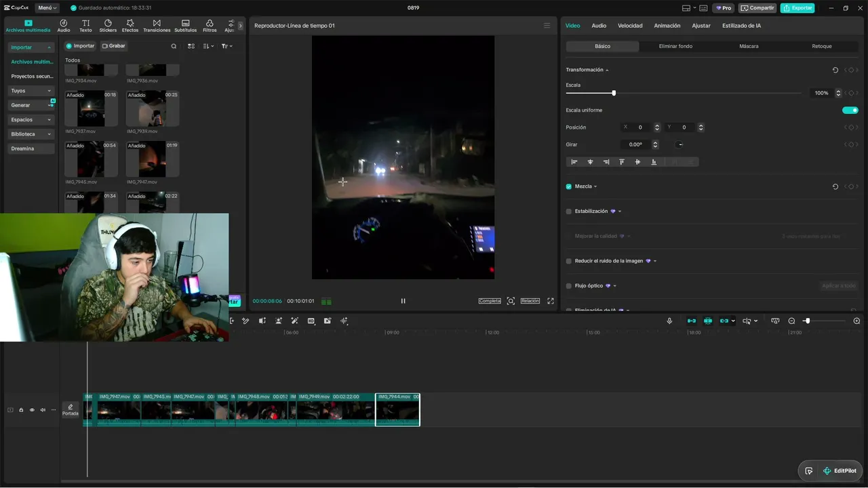Click the Exportar button
The width and height of the screenshot is (868, 488).
tap(797, 8)
